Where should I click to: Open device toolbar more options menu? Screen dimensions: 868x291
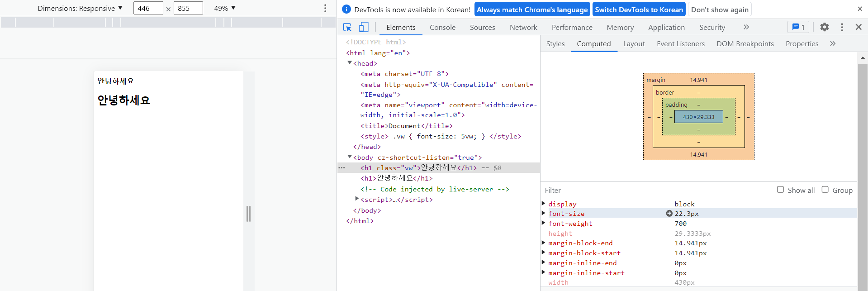pyautogui.click(x=325, y=8)
